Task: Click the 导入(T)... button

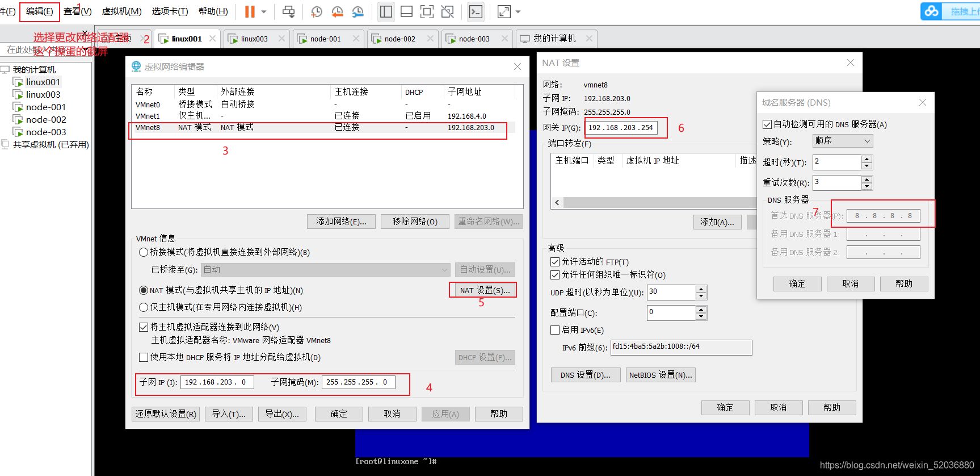Action: (229, 414)
